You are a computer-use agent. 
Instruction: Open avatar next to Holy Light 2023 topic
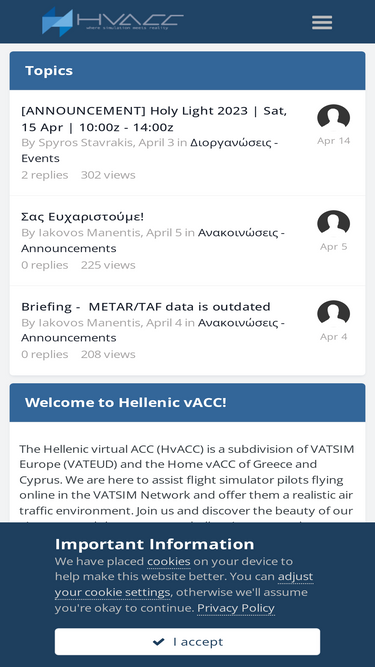(x=333, y=117)
